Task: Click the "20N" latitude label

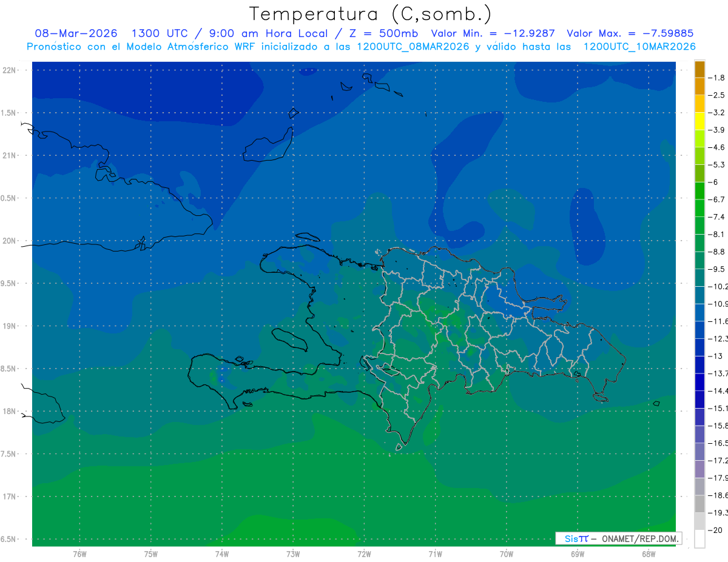Action: [x=10, y=241]
